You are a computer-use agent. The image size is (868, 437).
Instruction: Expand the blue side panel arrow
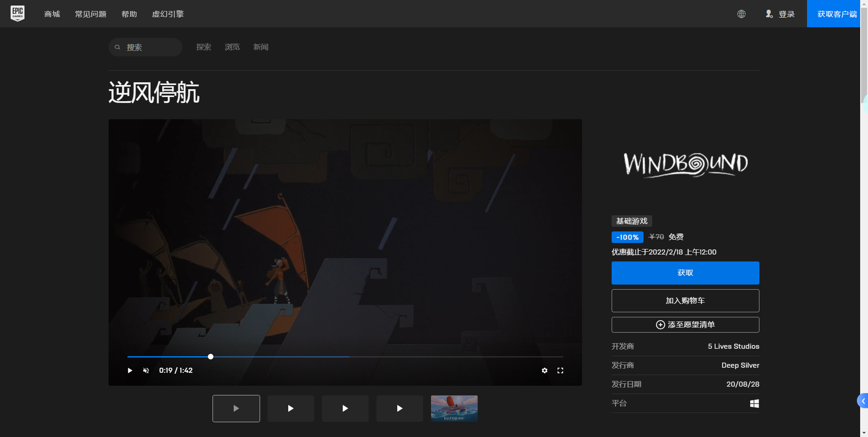click(862, 401)
